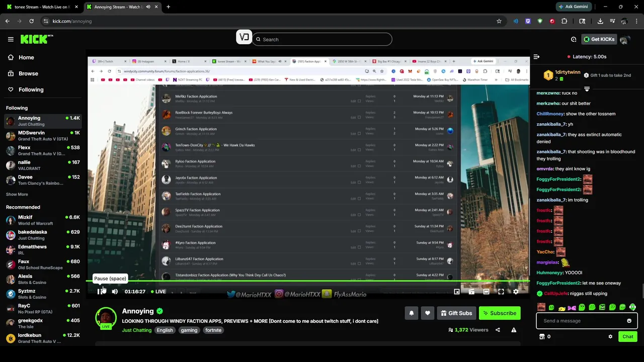The width and height of the screenshot is (644, 362).
Task: Toggle notification bell for Annoying
Action: coord(412,313)
